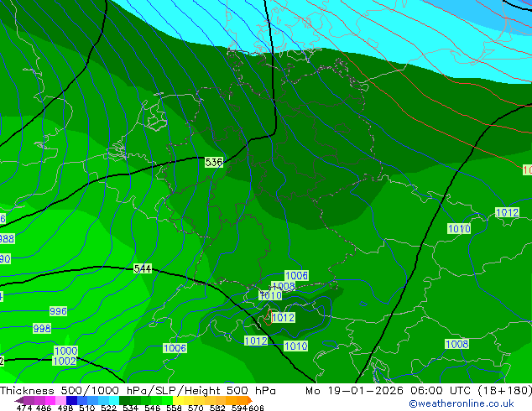The height and width of the screenshot is (411, 532).
Task: Click the legend value 510
Action: pos(87,408)
